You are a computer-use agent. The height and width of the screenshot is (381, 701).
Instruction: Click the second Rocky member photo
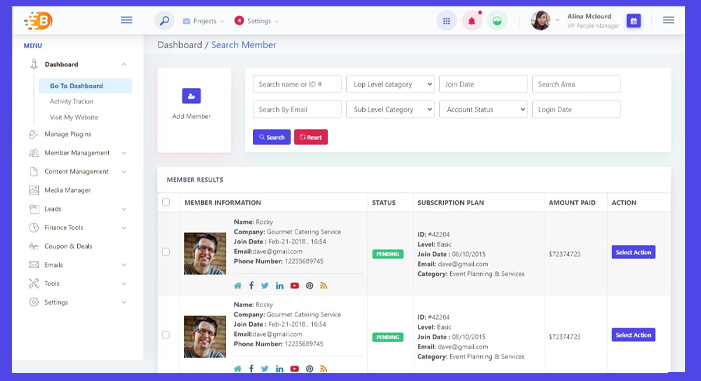tap(205, 337)
